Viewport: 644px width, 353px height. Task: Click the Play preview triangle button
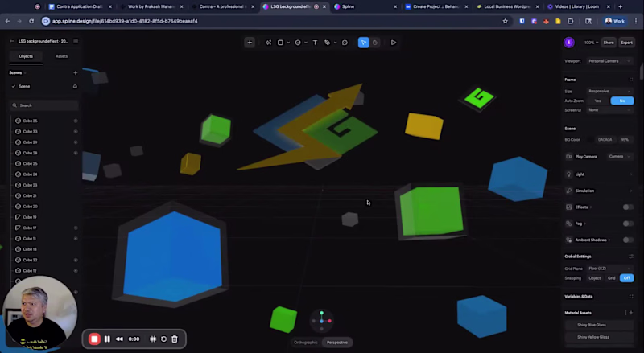(394, 43)
